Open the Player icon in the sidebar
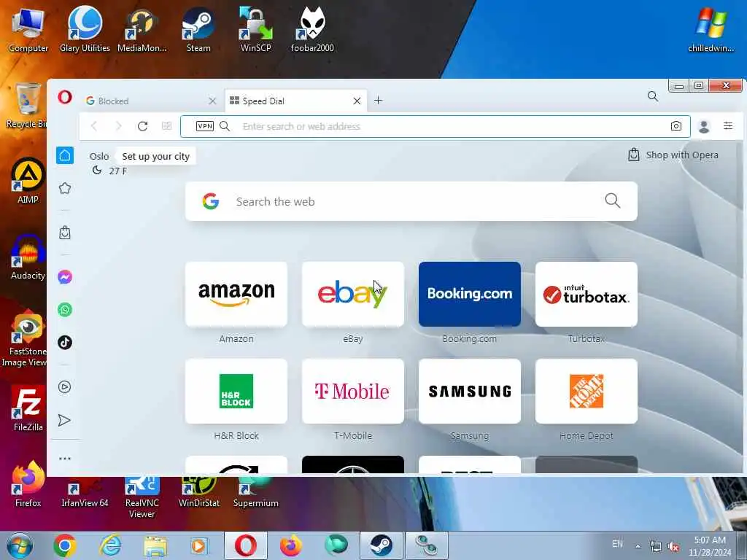Screen dimensions: 747x560 tap(65, 386)
